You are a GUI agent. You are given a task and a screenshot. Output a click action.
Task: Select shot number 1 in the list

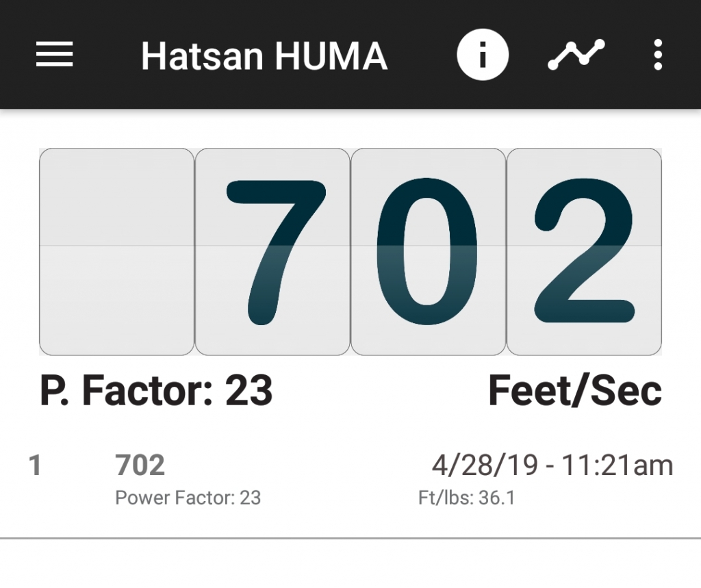pyautogui.click(x=35, y=465)
